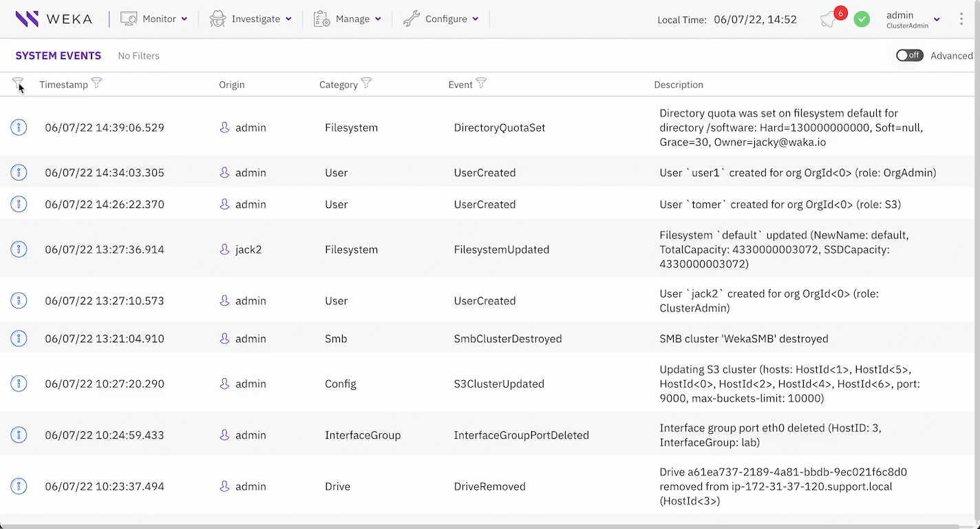980x529 pixels.
Task: Open the Investigate menu
Action: (x=251, y=19)
